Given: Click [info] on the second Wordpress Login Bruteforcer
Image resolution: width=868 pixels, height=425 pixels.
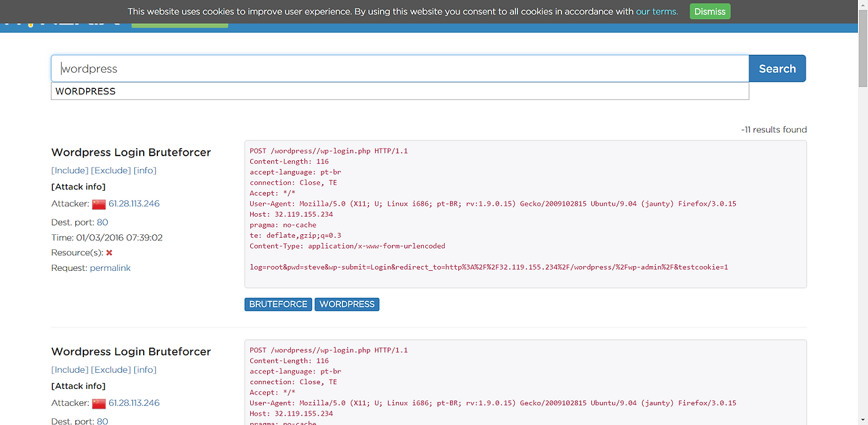Looking at the screenshot, I should click(x=145, y=370).
